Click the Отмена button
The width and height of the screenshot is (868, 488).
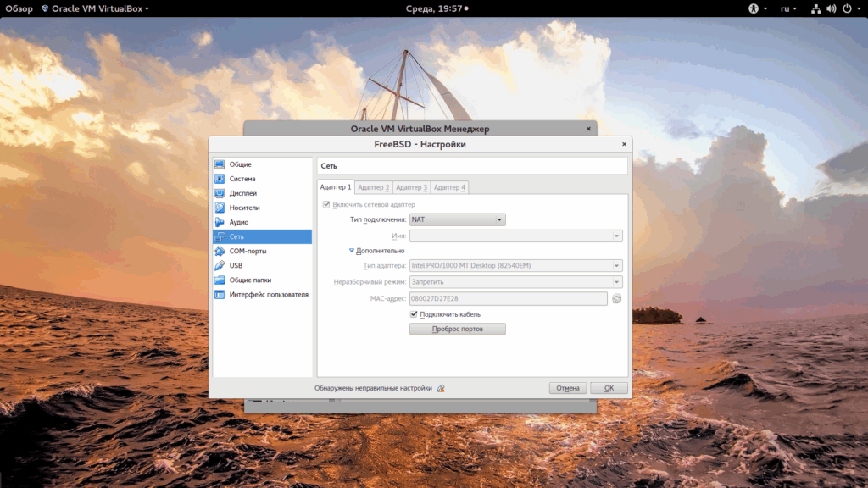567,388
